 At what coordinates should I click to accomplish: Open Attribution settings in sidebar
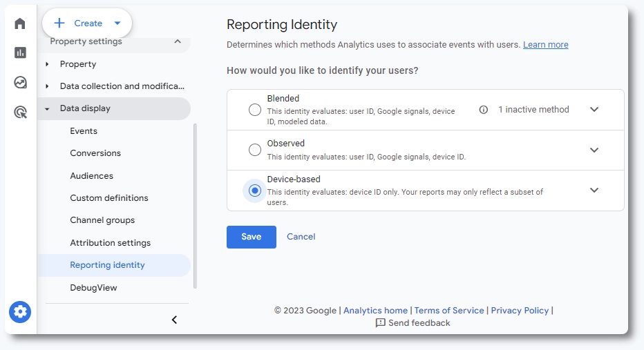pyautogui.click(x=110, y=243)
